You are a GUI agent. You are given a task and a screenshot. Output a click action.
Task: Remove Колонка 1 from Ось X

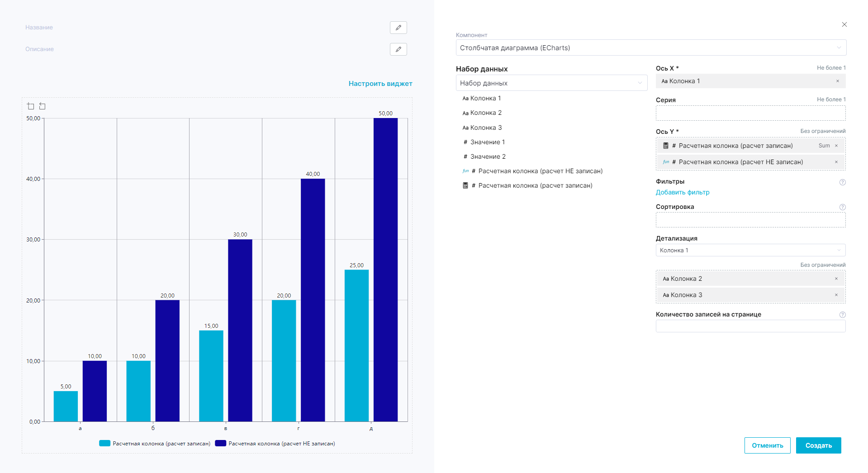837,81
